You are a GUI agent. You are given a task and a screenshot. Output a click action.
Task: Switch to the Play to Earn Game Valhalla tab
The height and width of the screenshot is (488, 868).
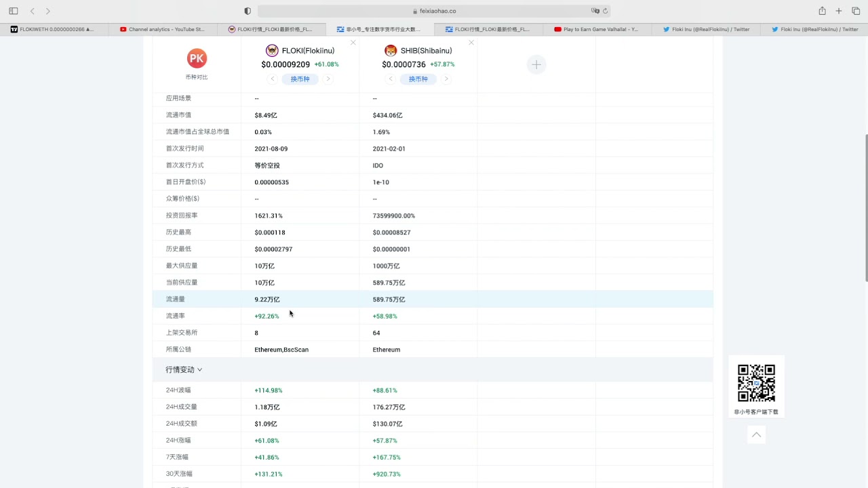coord(597,29)
